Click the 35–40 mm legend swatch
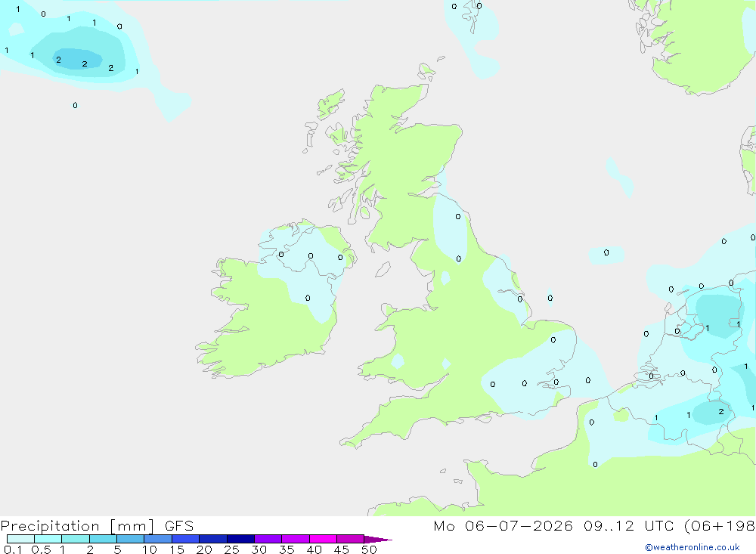This screenshot has height=554, width=756. (x=296, y=539)
